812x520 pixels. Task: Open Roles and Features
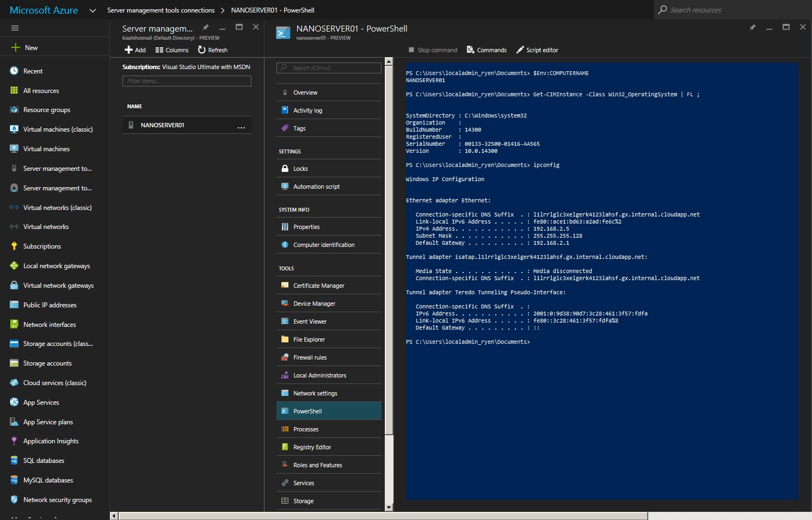pos(329,465)
